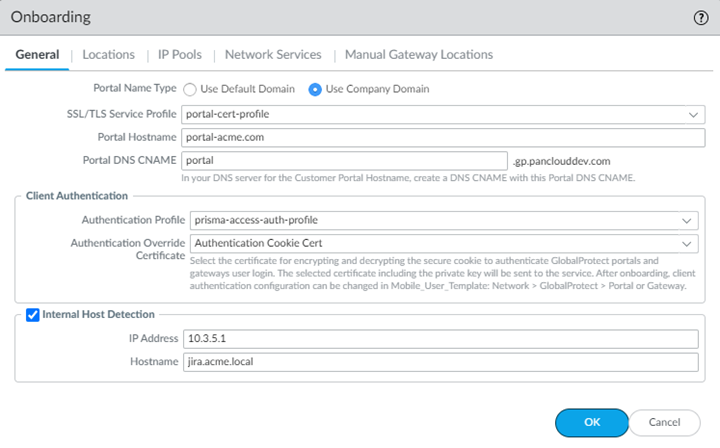This screenshot has height=448, width=720.
Task: Switch to the General tab
Action: coord(37,55)
